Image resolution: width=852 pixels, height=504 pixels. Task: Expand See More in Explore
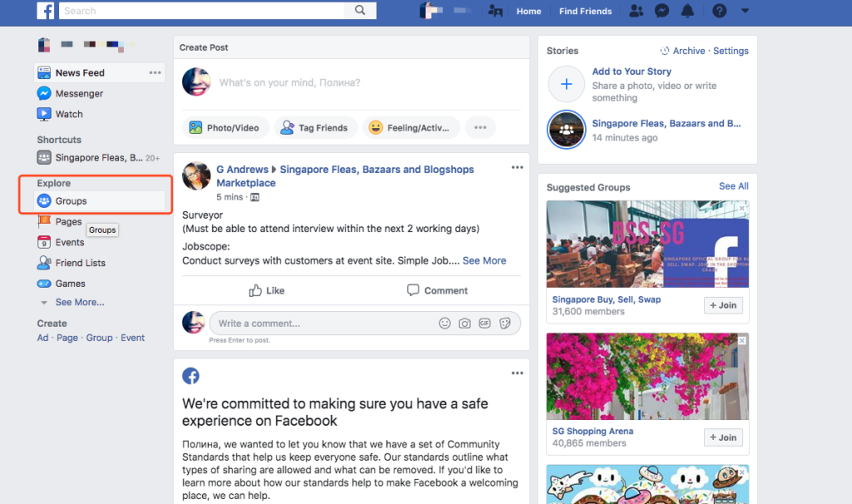pyautogui.click(x=80, y=303)
